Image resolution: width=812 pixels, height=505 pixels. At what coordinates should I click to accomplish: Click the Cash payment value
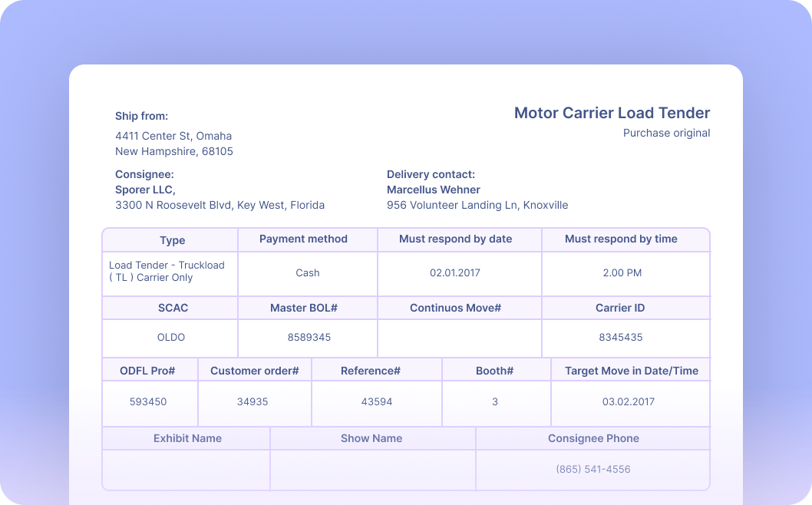(307, 273)
